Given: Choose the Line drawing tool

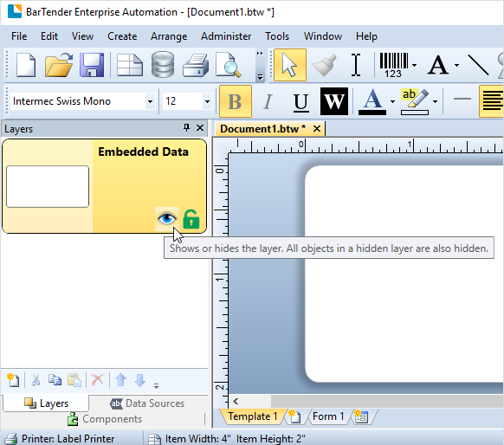Looking at the screenshot, I should tap(478, 65).
